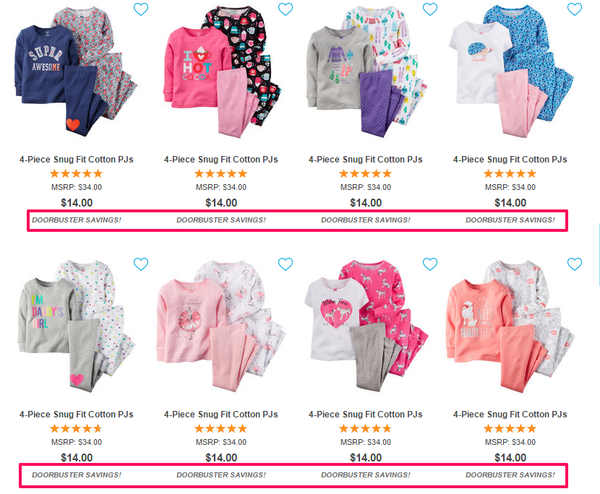Add gray sweater-print PJs to wishlist heart
Viewport: 600px width, 494px height.
(x=430, y=9)
